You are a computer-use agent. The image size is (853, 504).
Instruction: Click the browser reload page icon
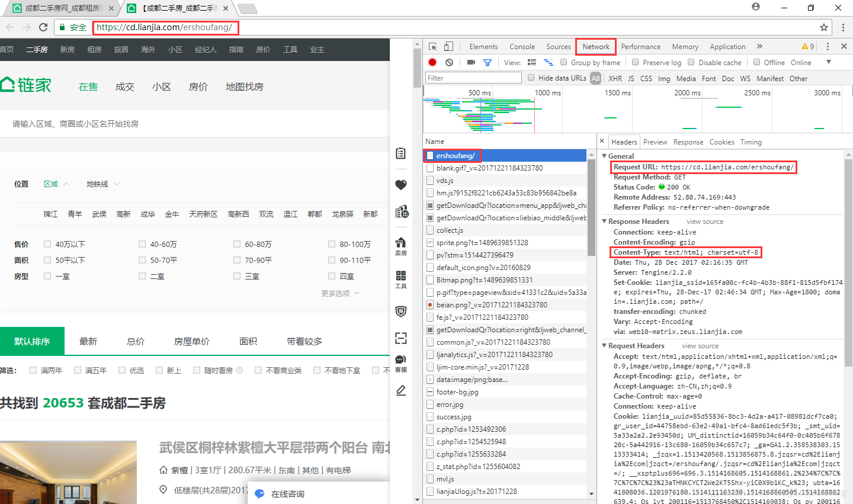pos(43,27)
